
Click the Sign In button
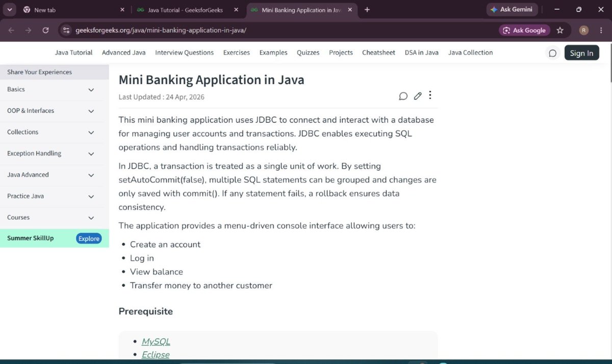pos(581,53)
